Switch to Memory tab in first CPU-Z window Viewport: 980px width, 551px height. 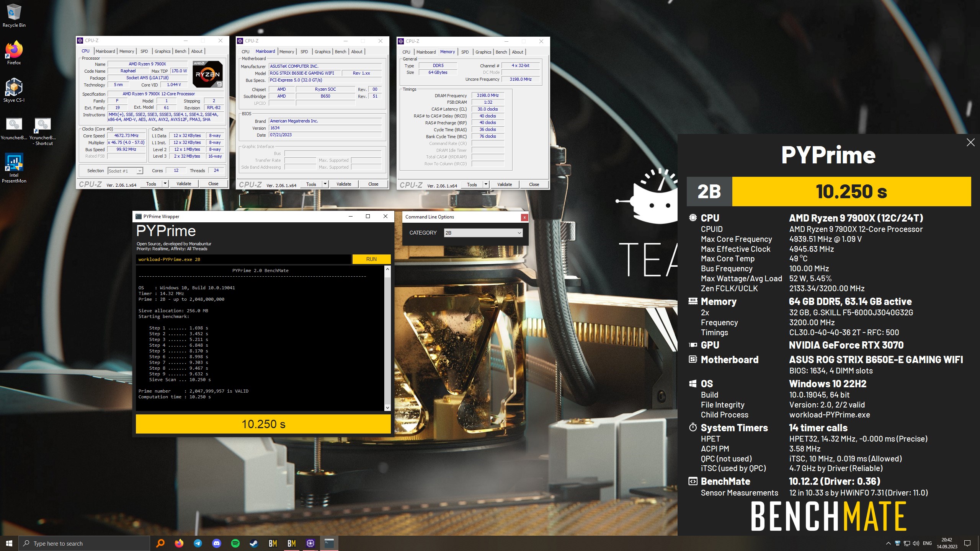click(x=127, y=51)
